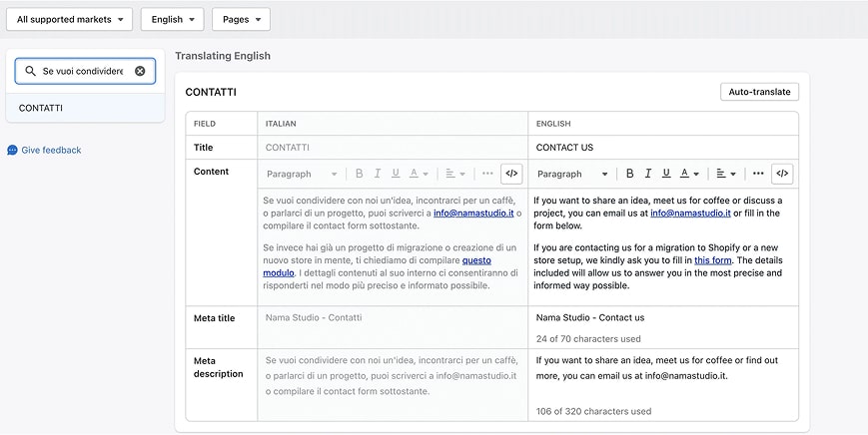868x435 pixels.
Task: Open the All supported markets dropdown
Action: (69, 19)
